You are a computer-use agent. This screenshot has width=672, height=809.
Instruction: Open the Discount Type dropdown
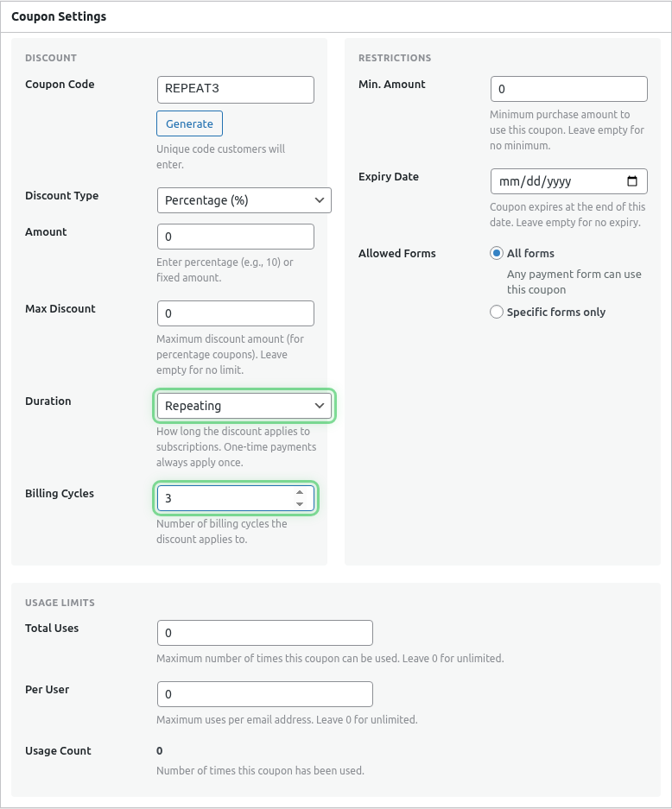pyautogui.click(x=244, y=199)
